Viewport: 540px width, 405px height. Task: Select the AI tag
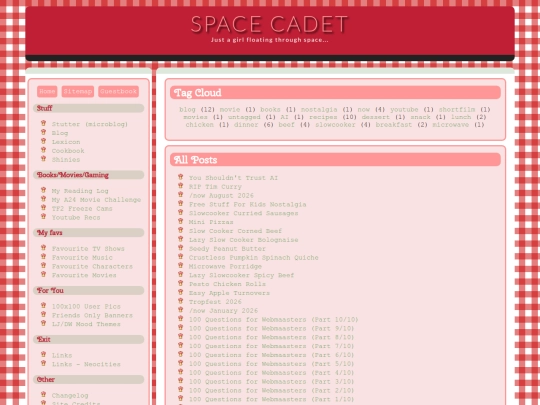(x=284, y=117)
